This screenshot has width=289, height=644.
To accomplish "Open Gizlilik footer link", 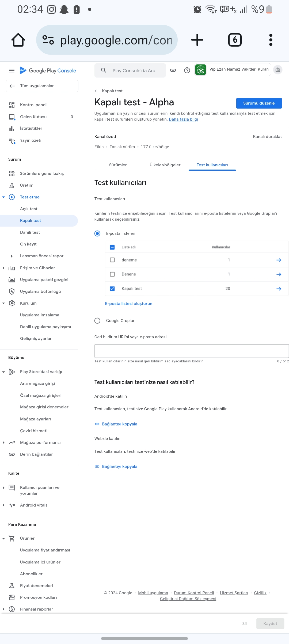I will click(x=260, y=593).
